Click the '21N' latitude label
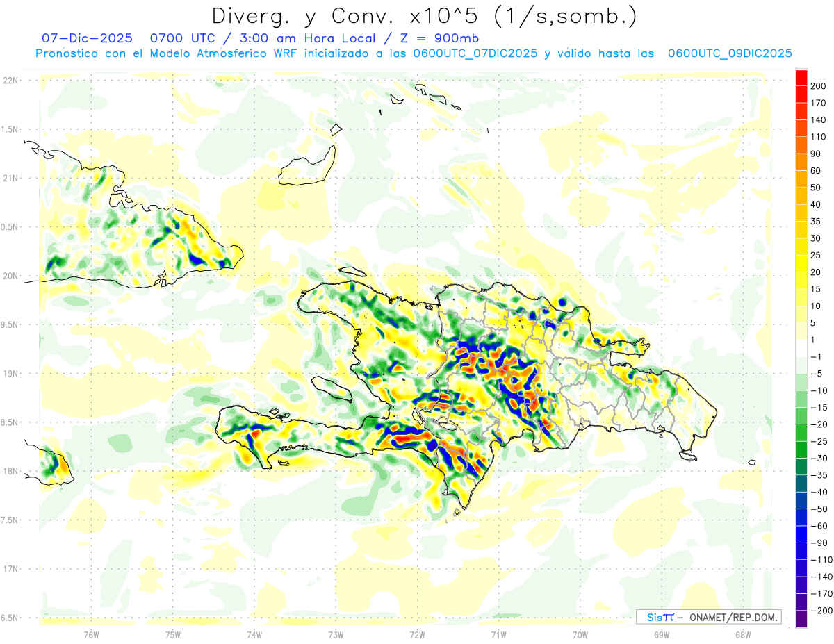The height and width of the screenshot is (644, 834). (x=10, y=179)
